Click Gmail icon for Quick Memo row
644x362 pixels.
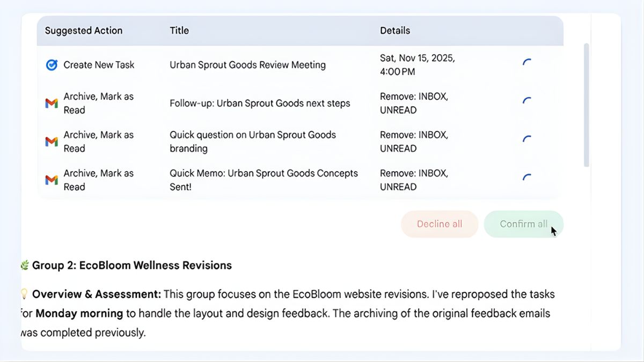pos(52,180)
